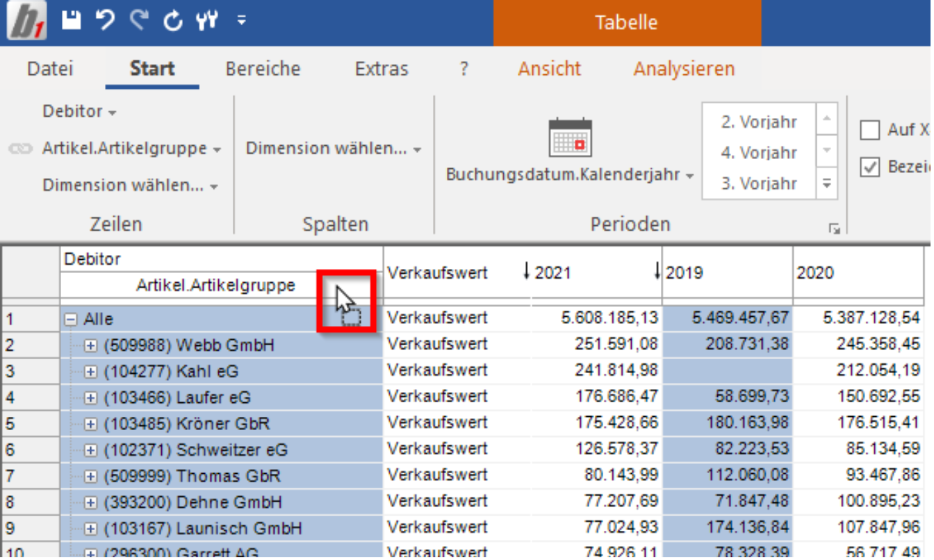The height and width of the screenshot is (560, 934).
Task: Open 'Dimension wählen...' dropdown under Zeilen
Action: 130,186
